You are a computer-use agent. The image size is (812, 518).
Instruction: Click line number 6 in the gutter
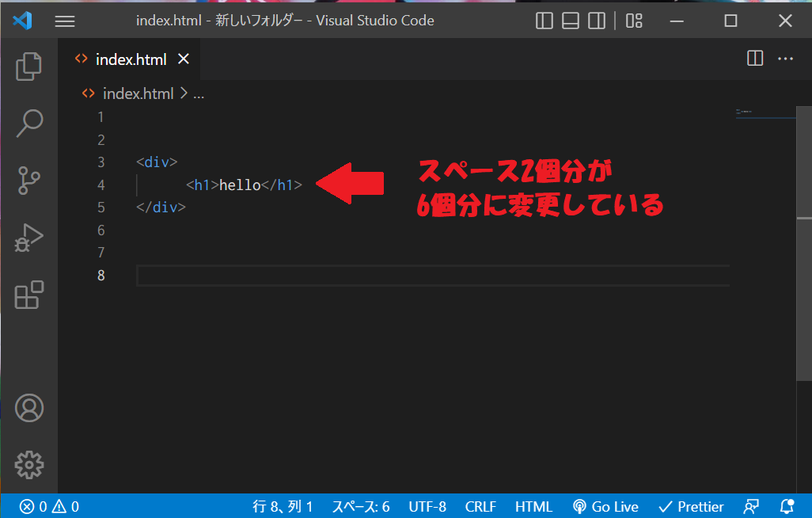(101, 230)
